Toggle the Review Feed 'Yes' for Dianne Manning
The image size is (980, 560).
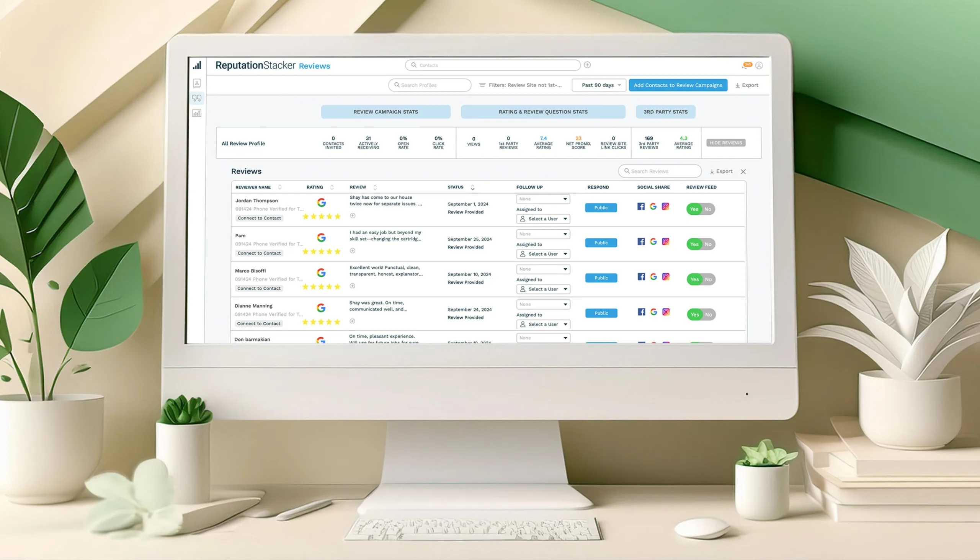coord(695,314)
